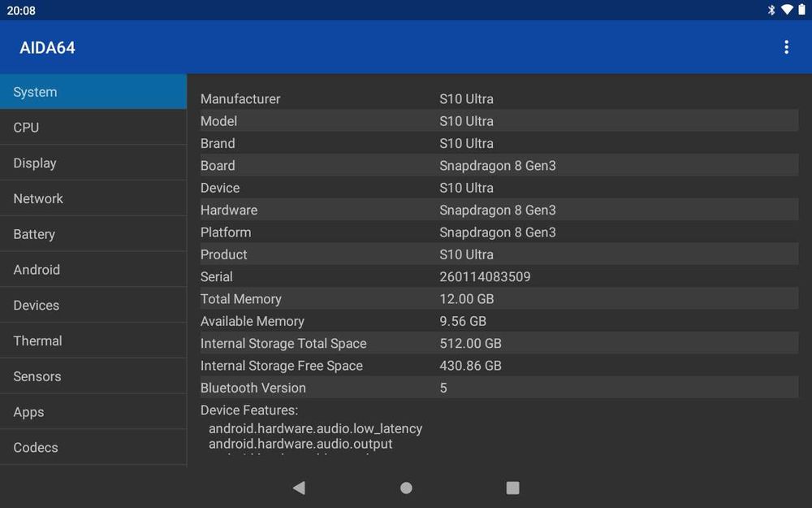Open the Battery section
This screenshot has width=812, height=508.
pos(93,234)
